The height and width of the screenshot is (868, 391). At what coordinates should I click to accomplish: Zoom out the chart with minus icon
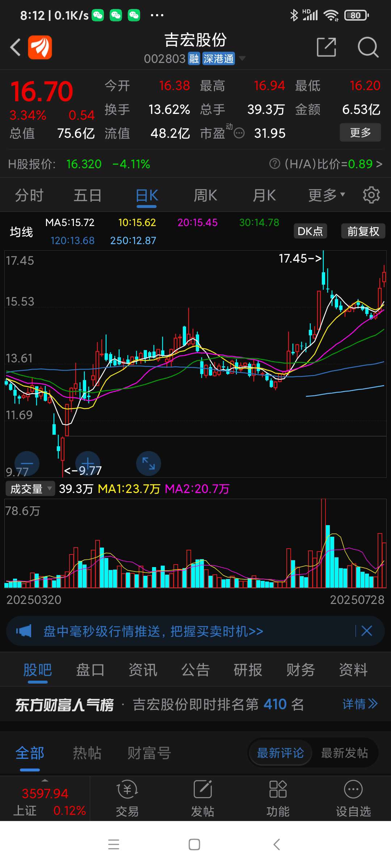pyautogui.click(x=27, y=463)
